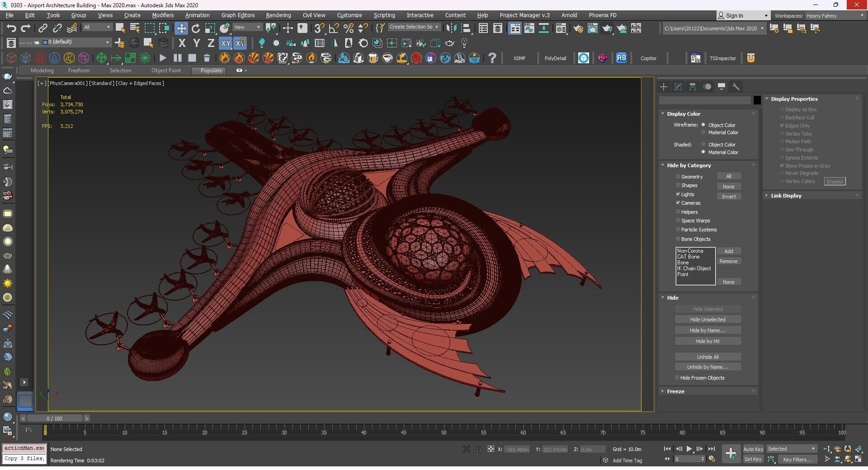Click the Redo arrow icon
Screen dimensions: 868x470
coord(26,28)
